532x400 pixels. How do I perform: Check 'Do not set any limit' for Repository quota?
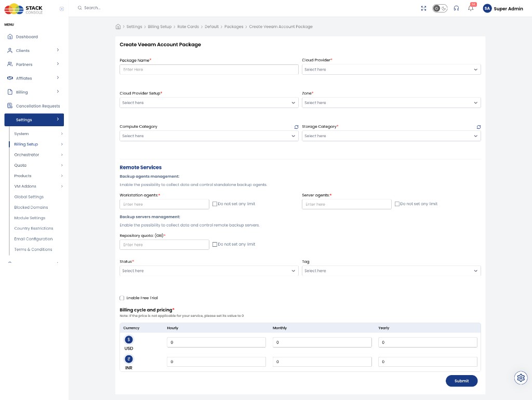click(215, 244)
